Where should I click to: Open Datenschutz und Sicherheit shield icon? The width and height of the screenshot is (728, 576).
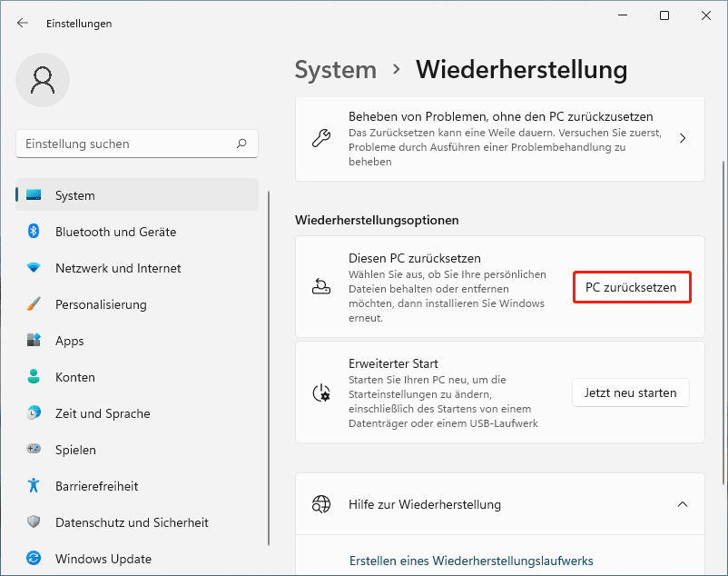[34, 522]
